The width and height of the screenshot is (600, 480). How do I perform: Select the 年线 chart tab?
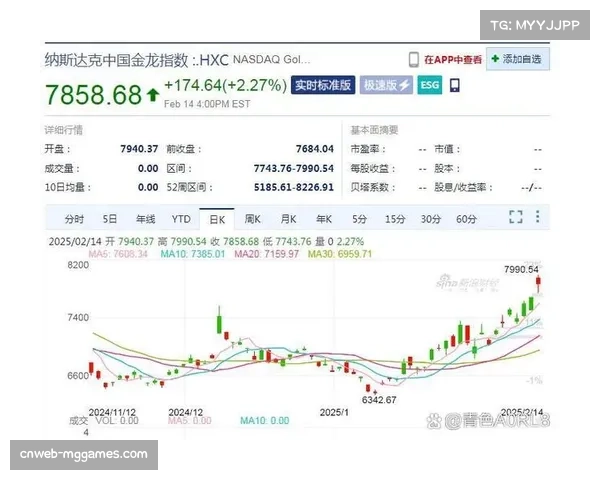(145, 219)
